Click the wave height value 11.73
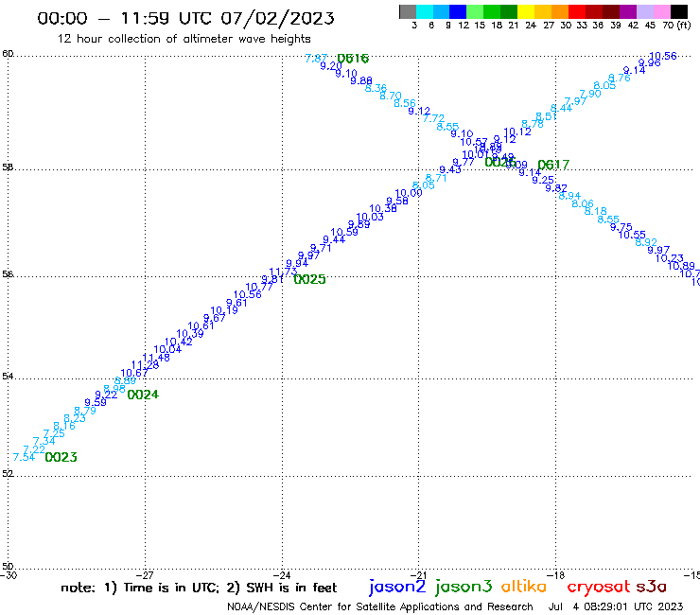700x615 pixels. (284, 272)
